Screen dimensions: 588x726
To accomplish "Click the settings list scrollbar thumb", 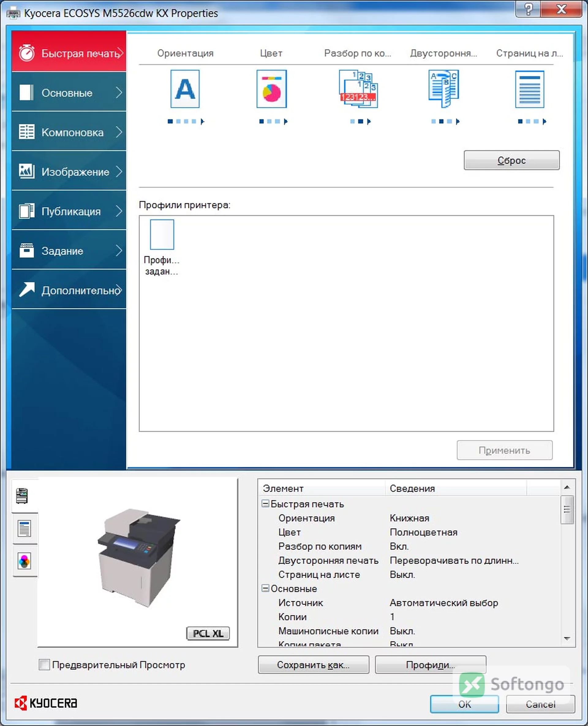I will [567, 510].
